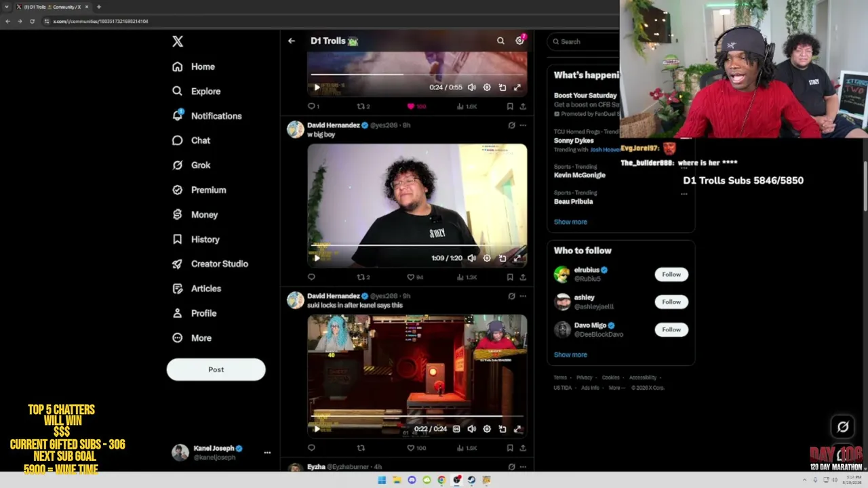Open Kanel Joseph account options menu

(267, 453)
